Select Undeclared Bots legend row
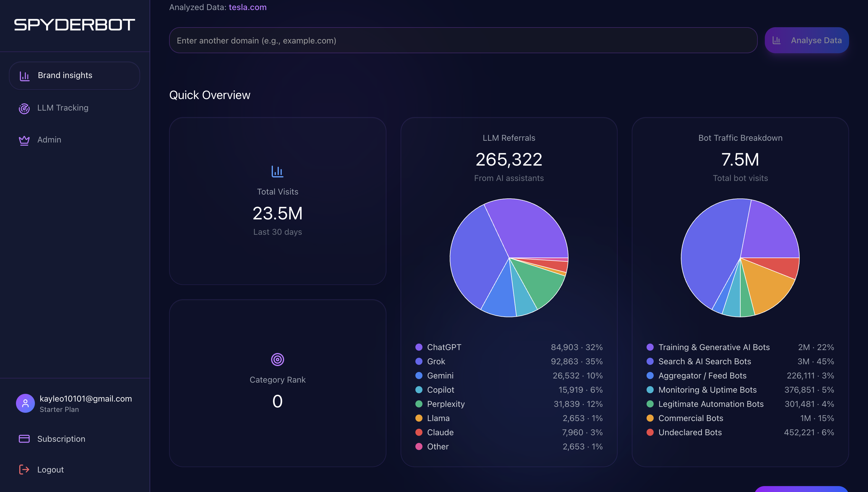This screenshot has width=868, height=492. pos(690,432)
